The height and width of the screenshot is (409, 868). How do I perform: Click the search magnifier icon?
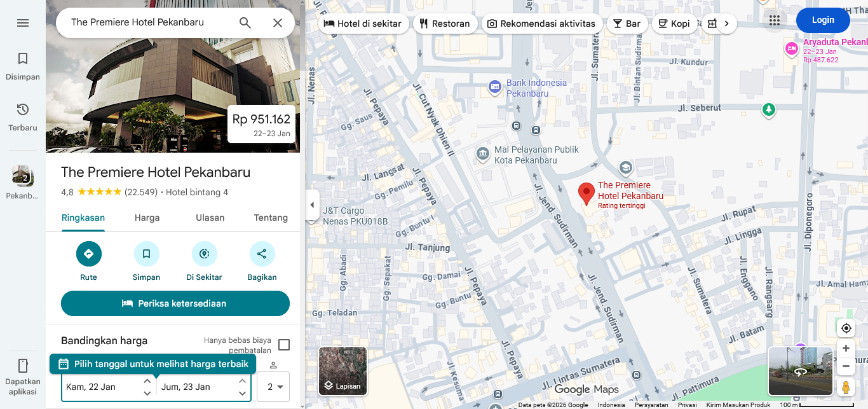(245, 23)
